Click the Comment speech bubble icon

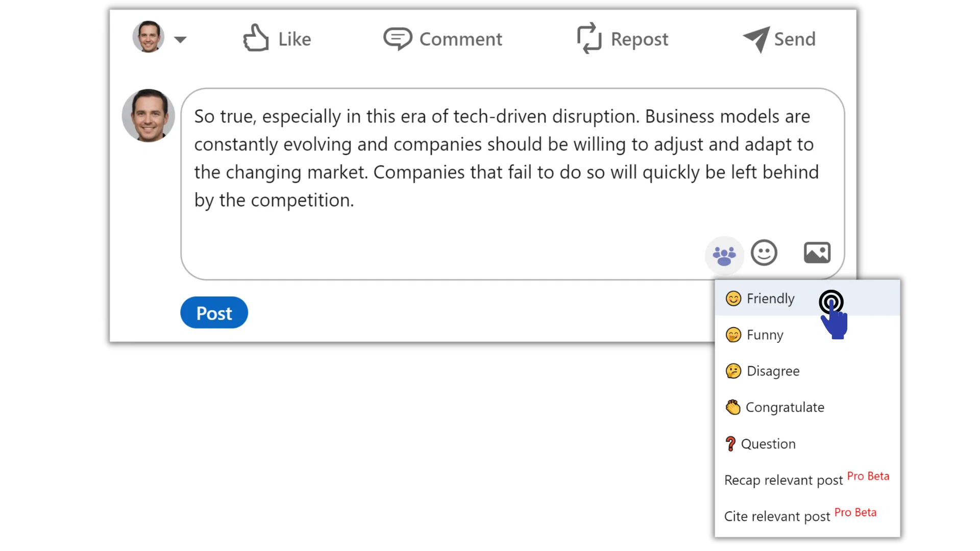(398, 39)
